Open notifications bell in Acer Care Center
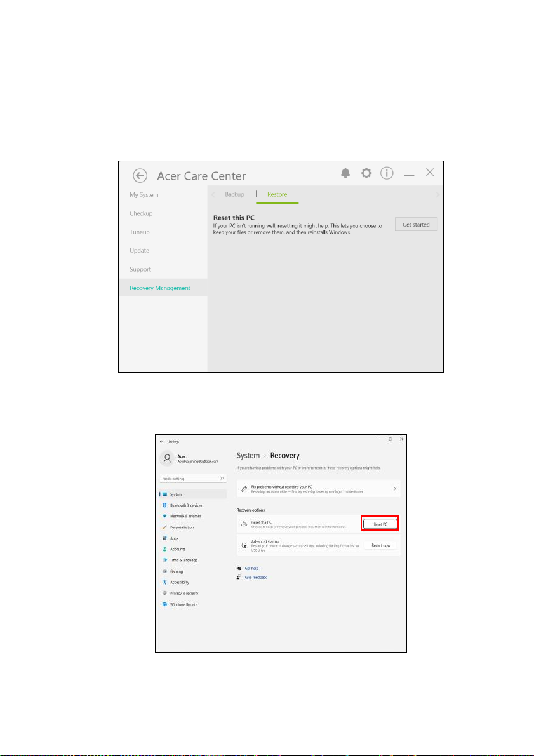Image resolution: width=534 pixels, height=756 pixels. 345,173
